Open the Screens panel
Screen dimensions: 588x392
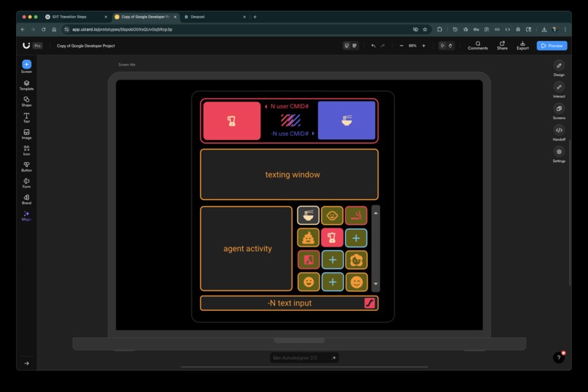pos(559,112)
